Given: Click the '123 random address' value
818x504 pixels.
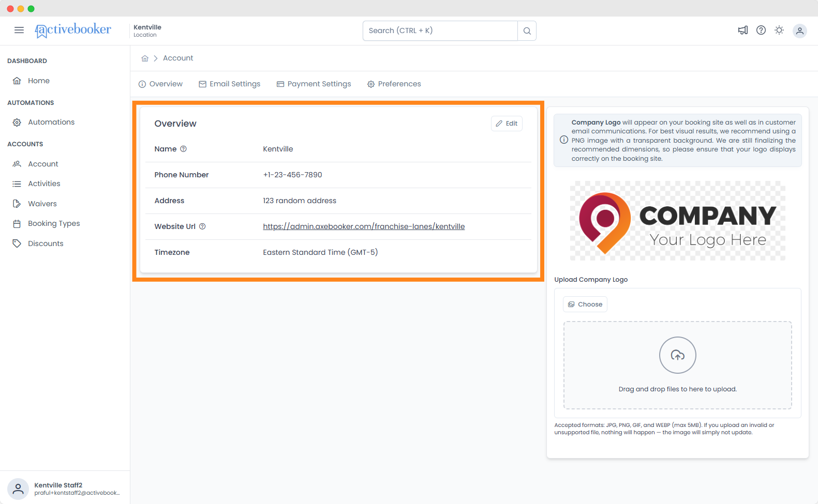Looking at the screenshot, I should (300, 201).
